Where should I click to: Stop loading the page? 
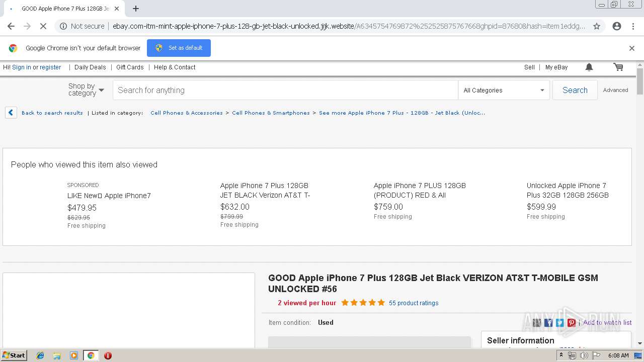(43, 26)
